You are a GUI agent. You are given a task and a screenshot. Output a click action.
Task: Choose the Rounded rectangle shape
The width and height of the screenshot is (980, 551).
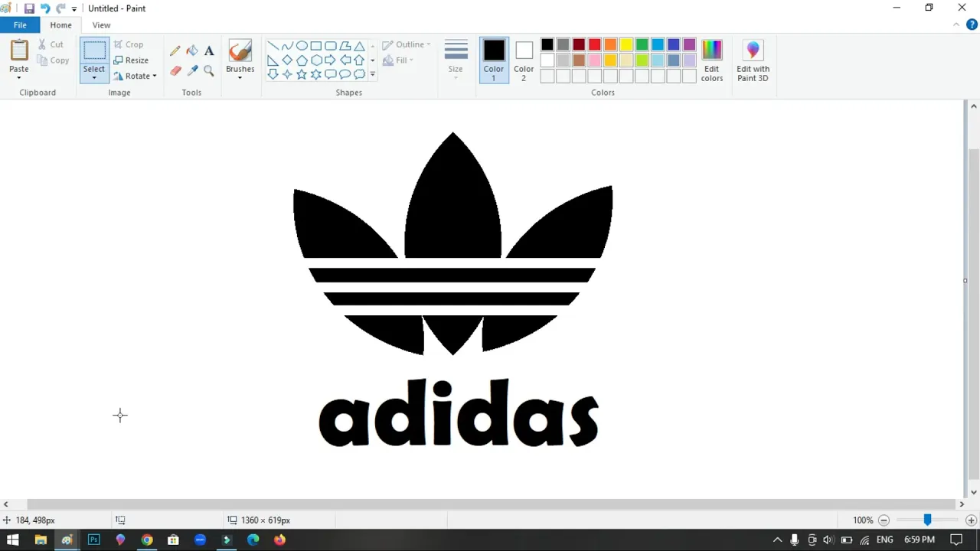coord(331,46)
